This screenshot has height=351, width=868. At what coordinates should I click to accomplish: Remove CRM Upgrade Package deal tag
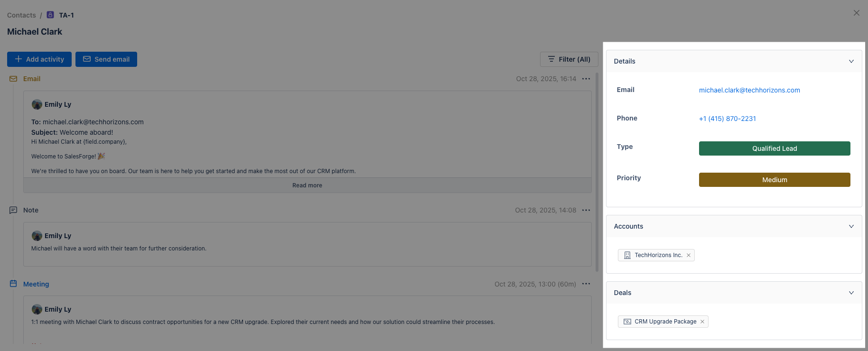tap(702, 322)
